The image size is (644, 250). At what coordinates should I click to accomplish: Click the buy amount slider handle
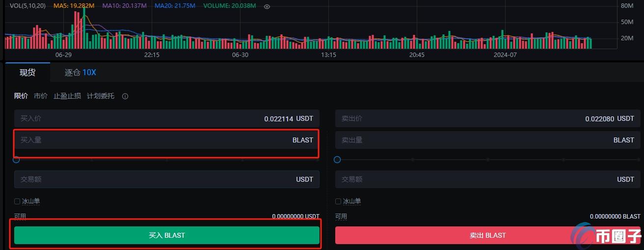tap(16, 160)
